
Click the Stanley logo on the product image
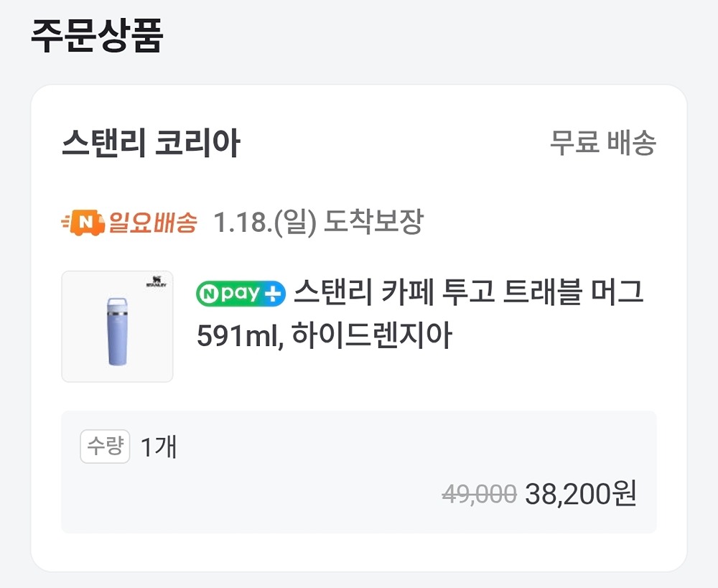(156, 282)
